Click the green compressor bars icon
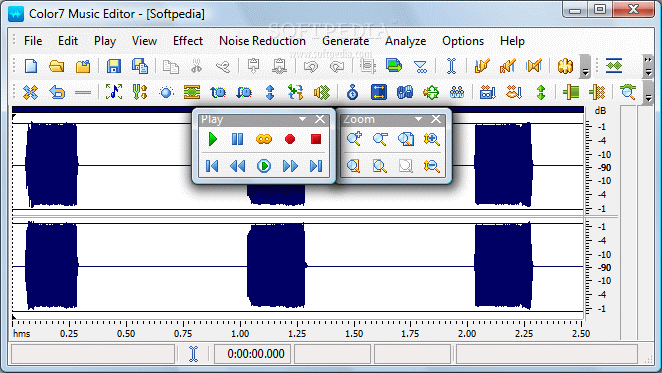662x373 pixels. [x=192, y=92]
